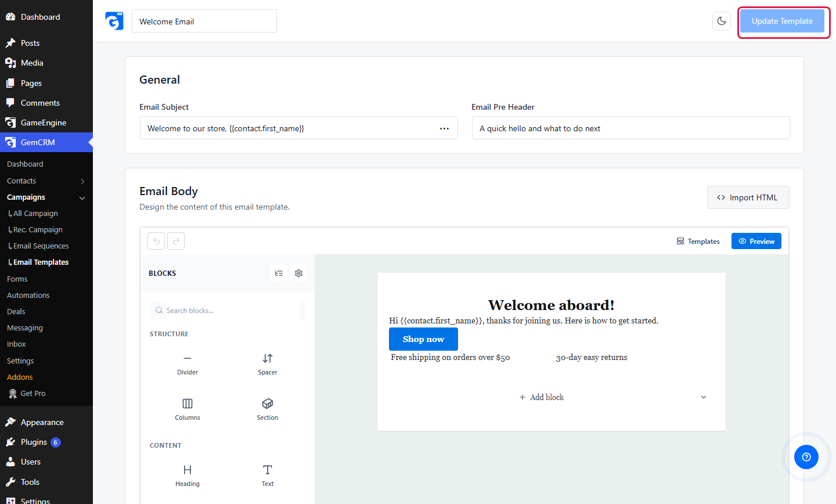Viewport: 836px width, 504px height.
Task: Select the Divider block
Action: (188, 364)
